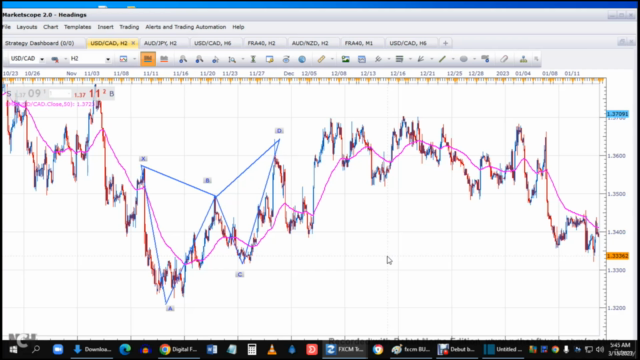The height and width of the screenshot is (360, 640).
Task: Click the chart template icon
Action: (123, 59)
